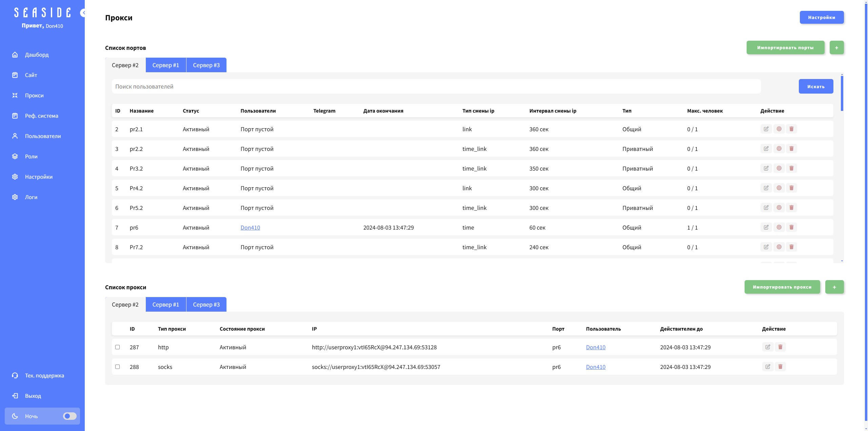Screen dimensions: 868x431
Task: Click delete trash icon for pr6 row
Action: (x=791, y=227)
